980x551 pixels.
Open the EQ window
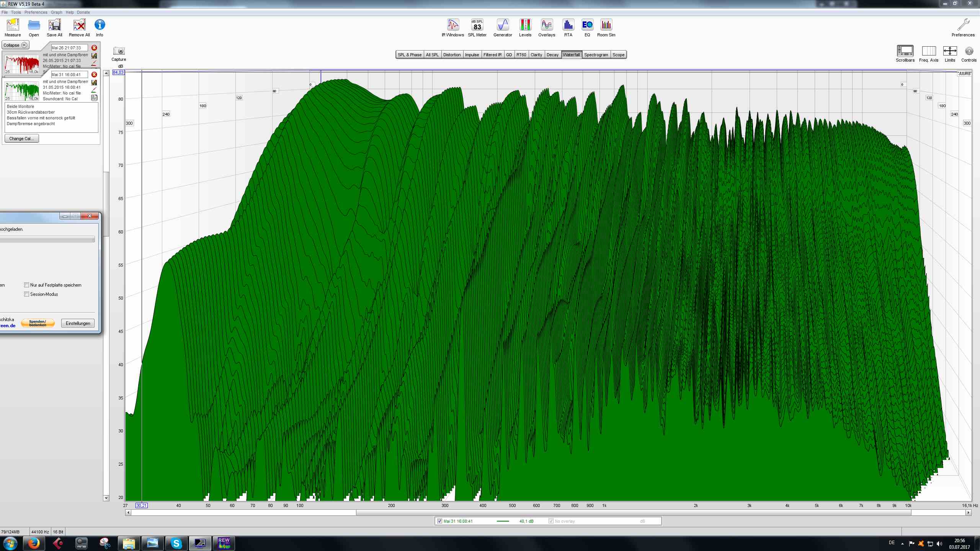(x=587, y=25)
